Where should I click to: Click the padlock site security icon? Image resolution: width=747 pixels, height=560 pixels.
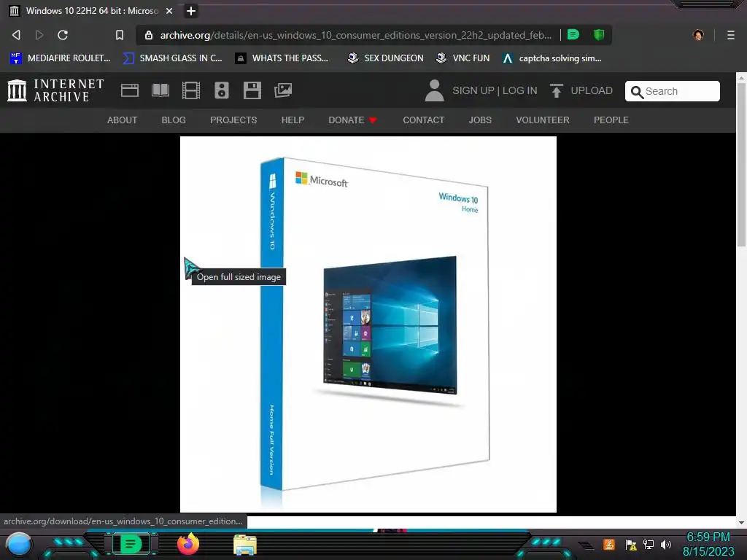149,35
